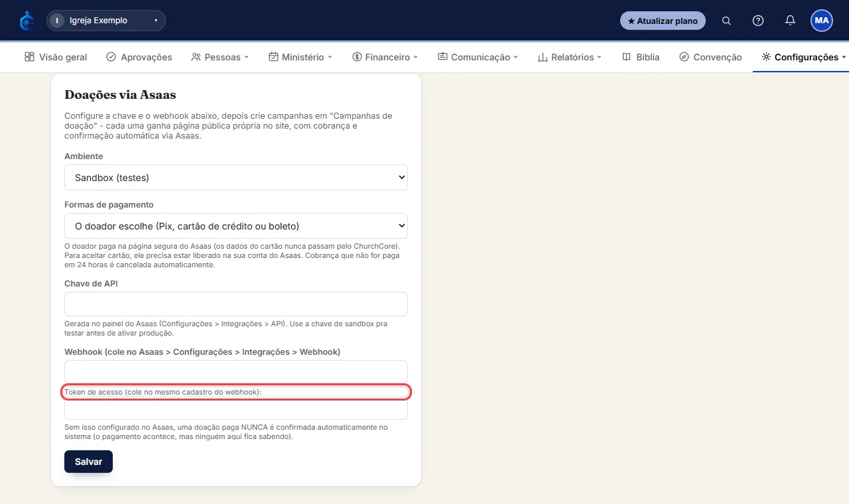Expand the Comunicação menu
This screenshot has width=849, height=504.
[x=478, y=57]
